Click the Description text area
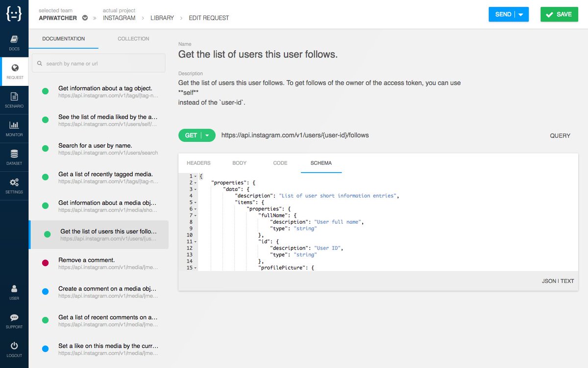The height and width of the screenshot is (368, 588). pyautogui.click(x=319, y=93)
